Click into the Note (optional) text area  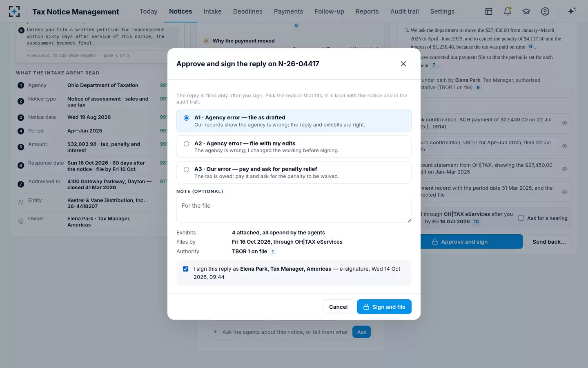[294, 210]
